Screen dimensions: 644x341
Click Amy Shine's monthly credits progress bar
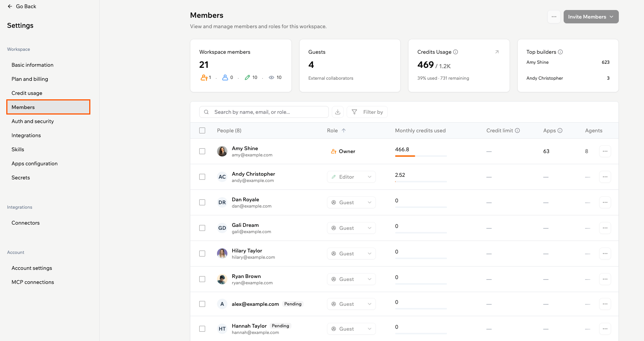(x=421, y=156)
